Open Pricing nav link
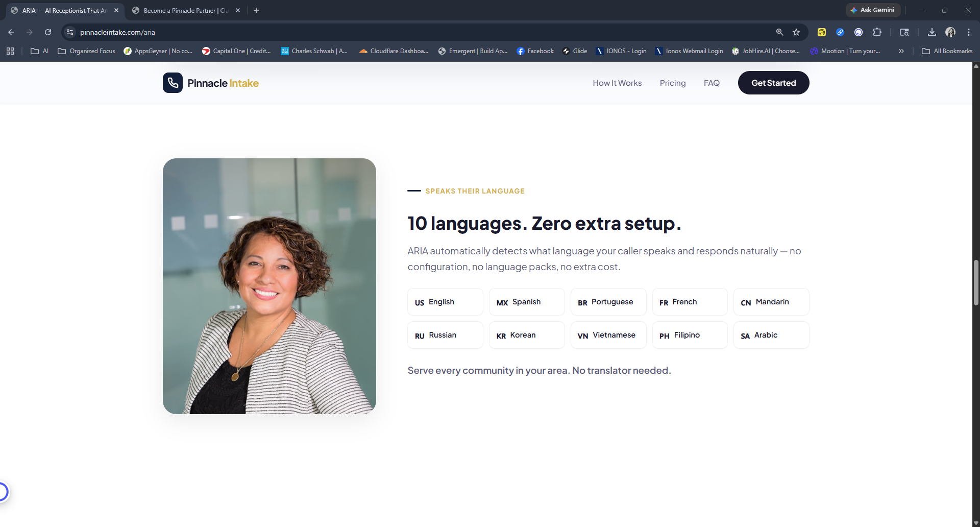Screen dimensions: 980x527 click(673, 83)
